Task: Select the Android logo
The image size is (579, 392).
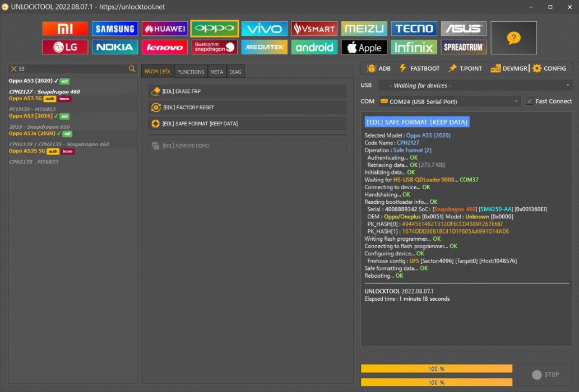Action: [x=314, y=47]
